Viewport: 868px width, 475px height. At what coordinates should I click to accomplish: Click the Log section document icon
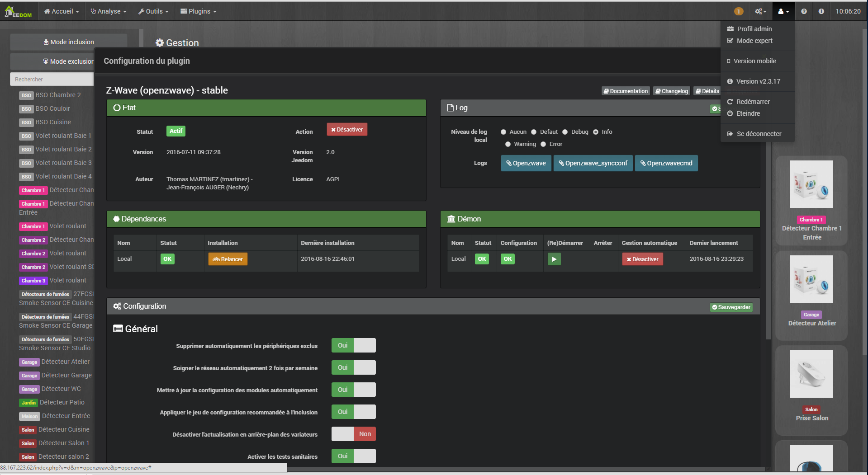(450, 108)
